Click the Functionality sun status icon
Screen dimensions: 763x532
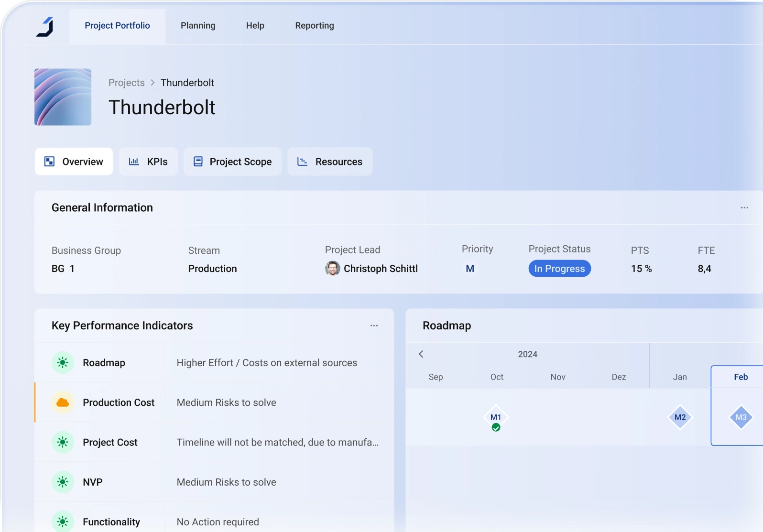click(63, 521)
